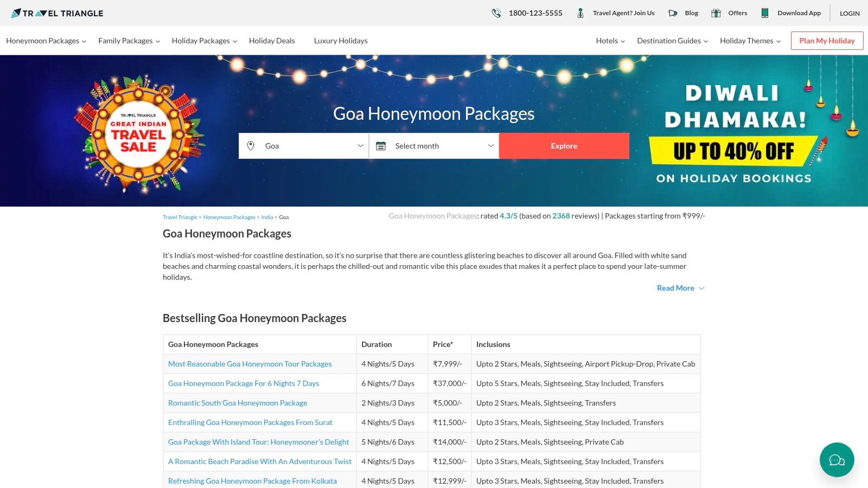Click the 2 Nights/3 Days duration cell
The height and width of the screenshot is (488, 868).
click(x=392, y=403)
